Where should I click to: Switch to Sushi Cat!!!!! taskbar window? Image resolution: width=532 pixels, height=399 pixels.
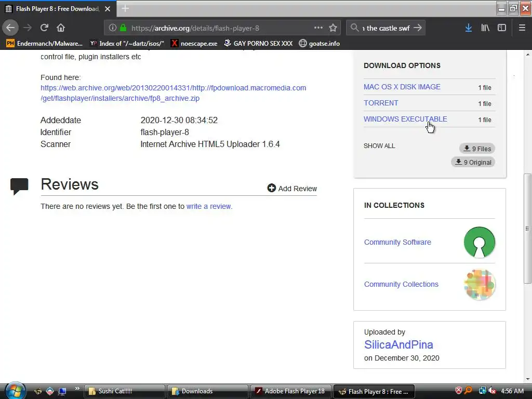(124, 391)
